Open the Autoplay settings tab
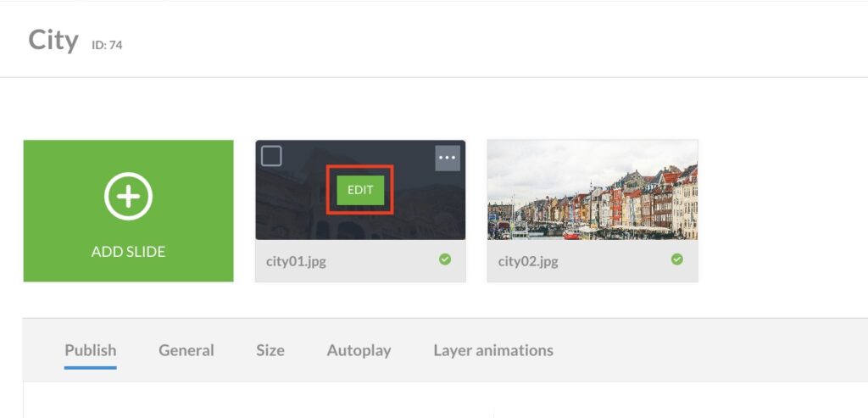Image resolution: width=868 pixels, height=418 pixels. (359, 350)
